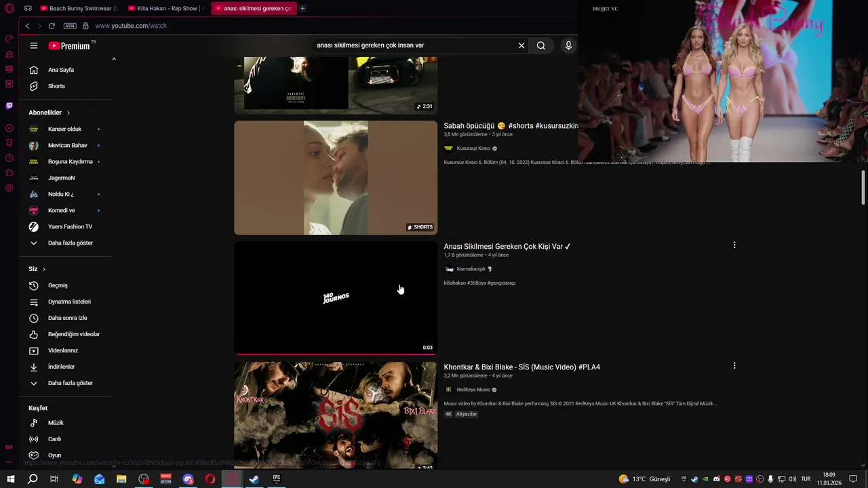Screen dimensions: 868x488
Task: Open options menu for Anası Sikilmesi video
Action: tap(734, 245)
